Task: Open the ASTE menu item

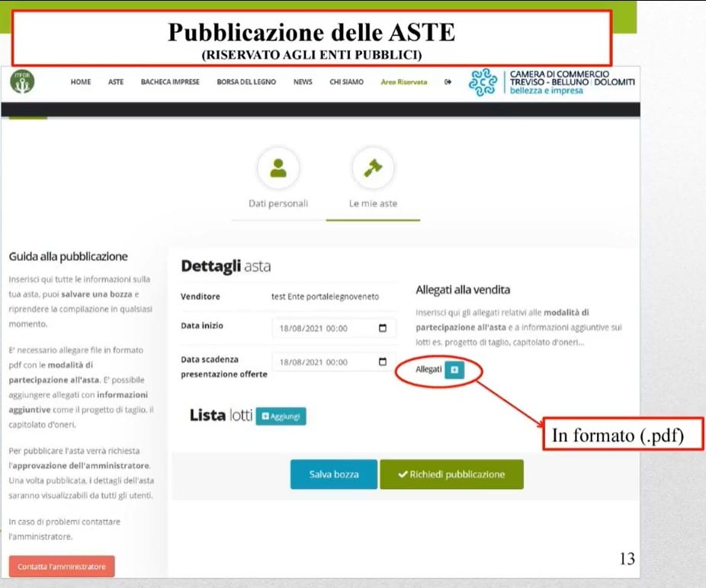Action: tap(116, 82)
